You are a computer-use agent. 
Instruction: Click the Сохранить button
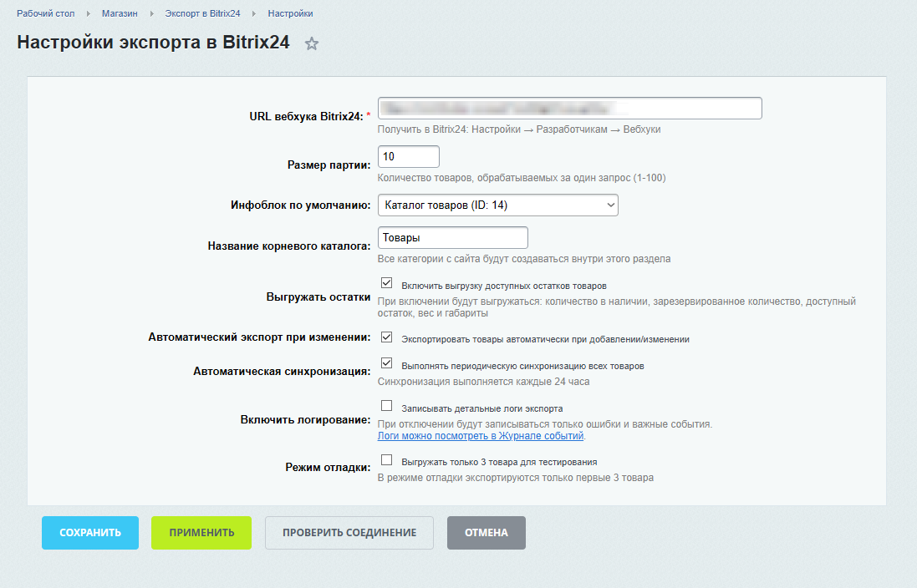coord(90,533)
